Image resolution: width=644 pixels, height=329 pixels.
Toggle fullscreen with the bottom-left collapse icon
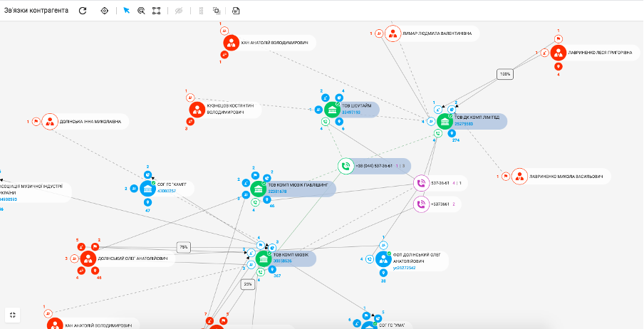[x=14, y=314]
